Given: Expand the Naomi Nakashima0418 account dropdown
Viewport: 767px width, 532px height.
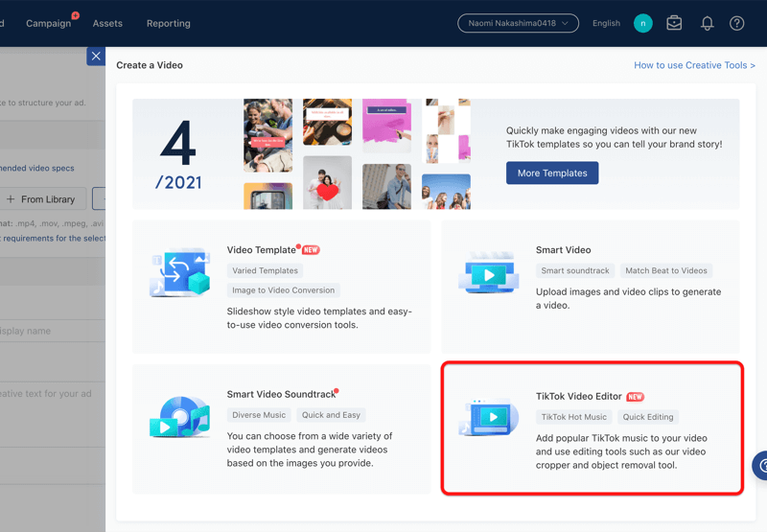Looking at the screenshot, I should pos(518,23).
